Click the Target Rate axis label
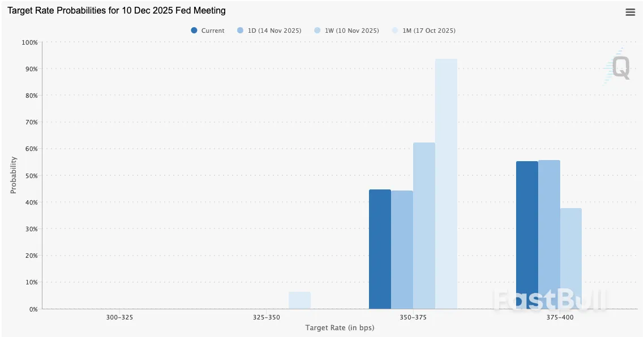Image resolution: width=644 pixels, height=337 pixels. point(339,327)
